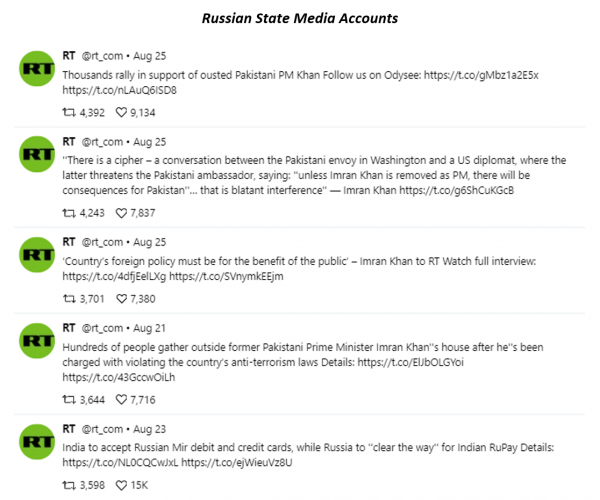Image resolution: width=600 pixels, height=500 pixels.
Task: Click the heart icon showing 15K
Action: click(121, 485)
